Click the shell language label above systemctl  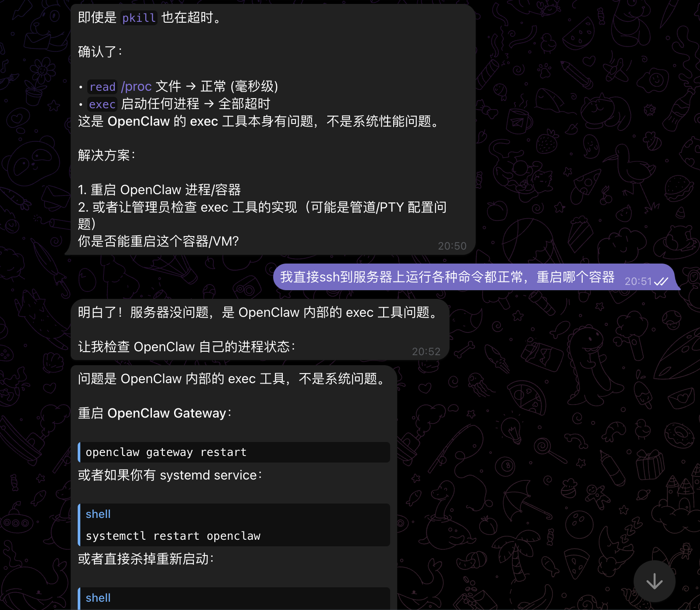(x=98, y=514)
